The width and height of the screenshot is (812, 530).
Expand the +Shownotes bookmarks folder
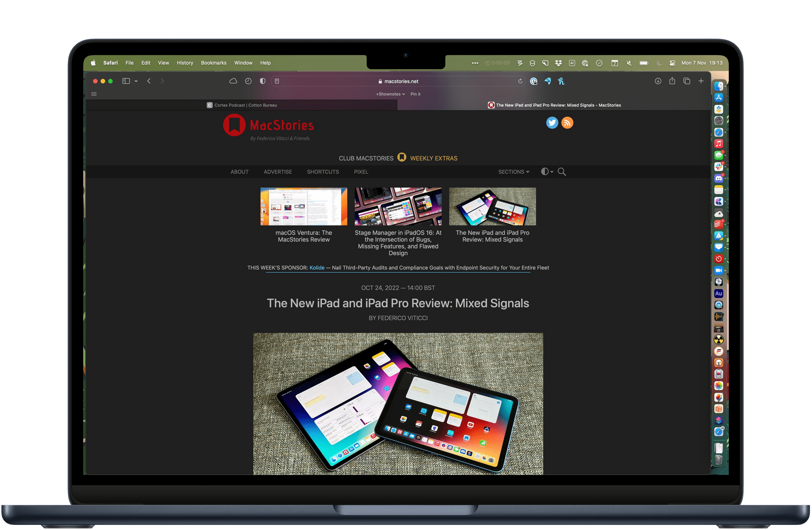391,94
